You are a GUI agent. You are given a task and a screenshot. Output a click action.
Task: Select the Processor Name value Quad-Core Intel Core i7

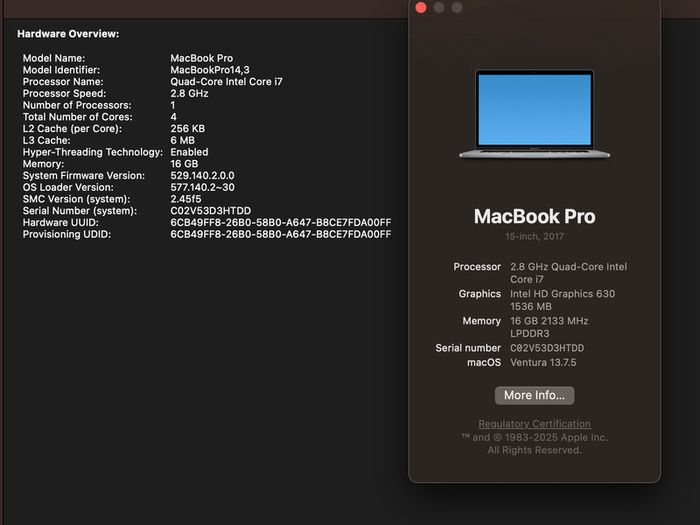point(226,82)
